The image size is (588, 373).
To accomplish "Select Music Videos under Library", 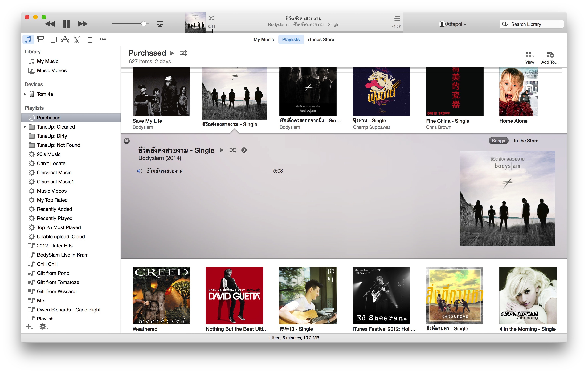I will click(x=51, y=70).
